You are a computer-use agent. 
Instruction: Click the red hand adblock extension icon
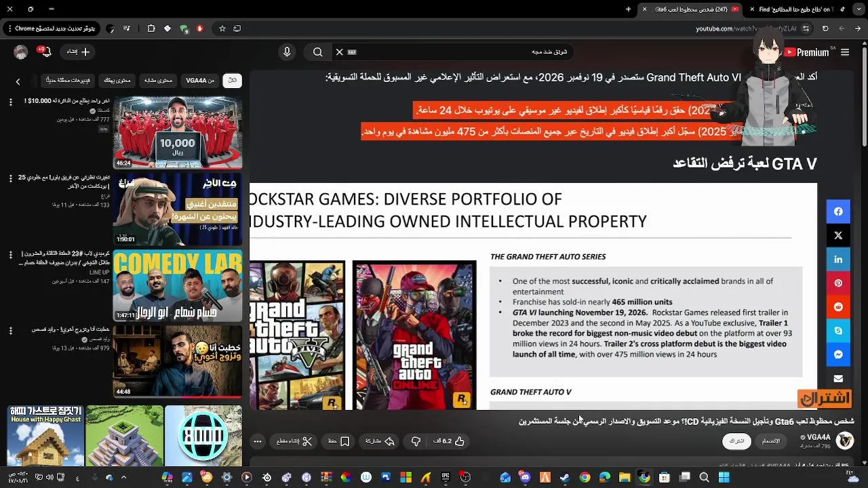[199, 28]
